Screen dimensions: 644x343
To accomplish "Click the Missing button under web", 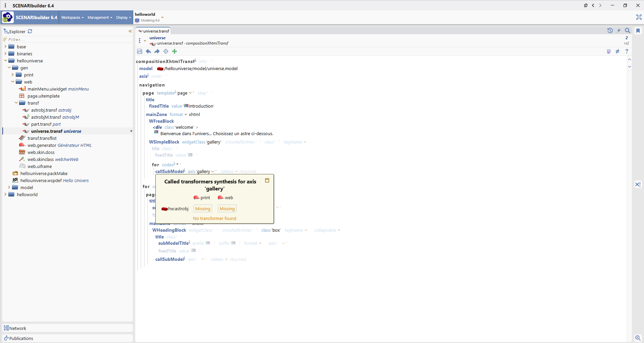I will pyautogui.click(x=227, y=209).
